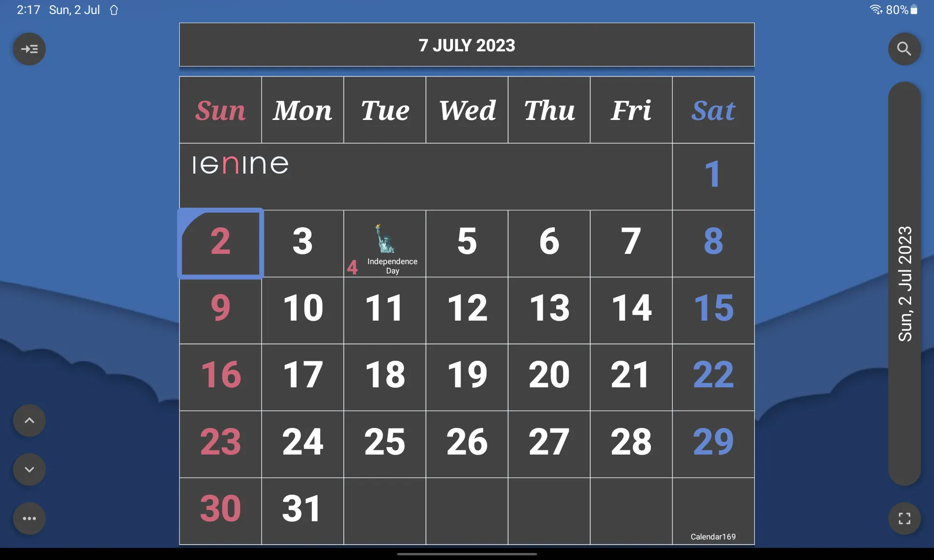Click the more options icon

point(28,518)
